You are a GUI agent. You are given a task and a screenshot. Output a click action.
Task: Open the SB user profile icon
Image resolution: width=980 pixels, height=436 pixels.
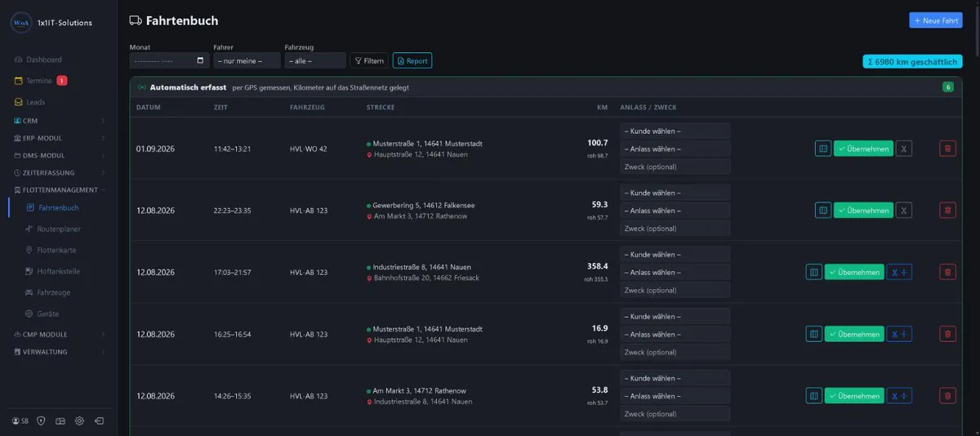(20, 421)
